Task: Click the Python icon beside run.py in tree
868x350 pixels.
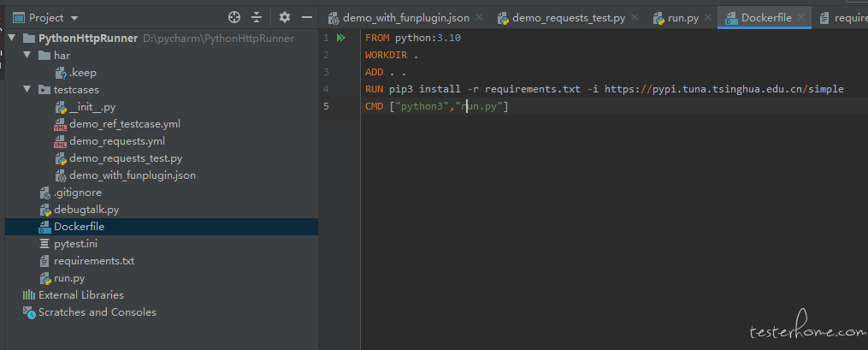Action: pos(45,278)
